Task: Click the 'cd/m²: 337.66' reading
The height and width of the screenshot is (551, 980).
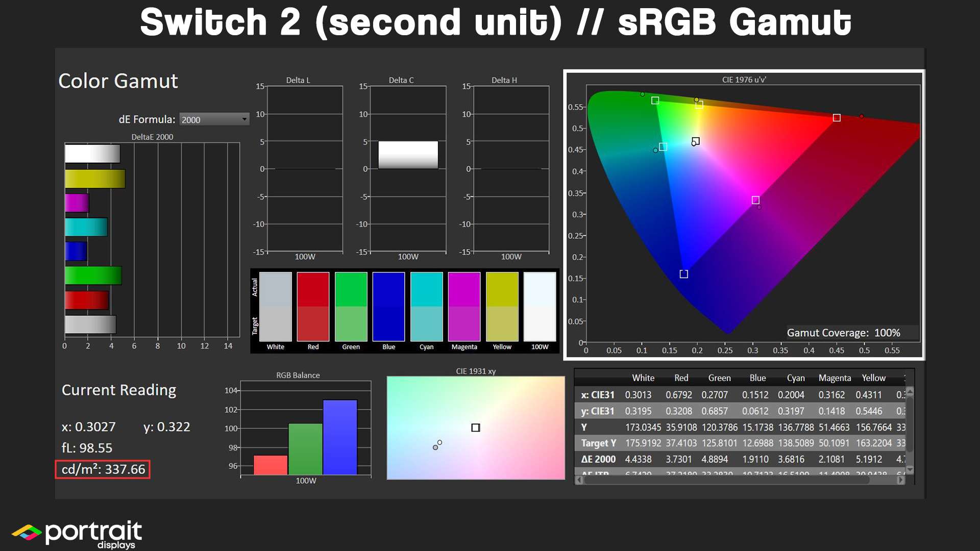Action: click(103, 469)
